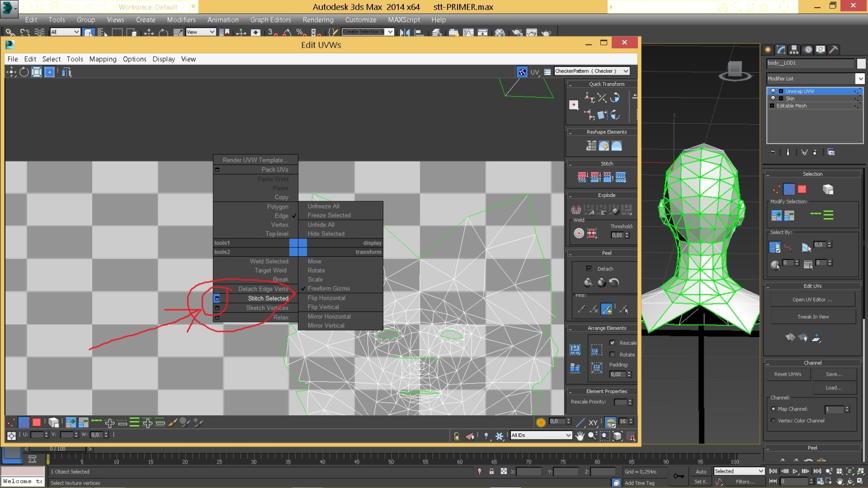The width and height of the screenshot is (868, 488).
Task: Open the Utilities hammer tab
Action: tap(834, 49)
